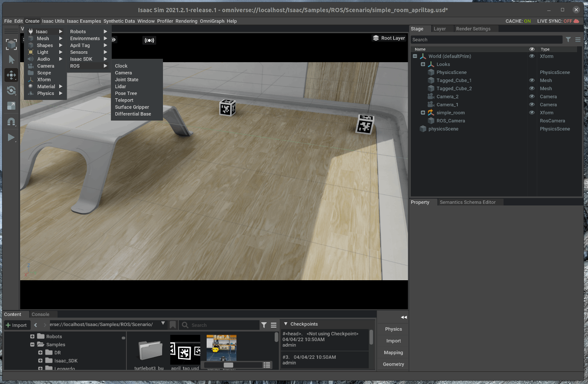Select checkpoint #3 entry
Viewport: 588px width, 384px height.
pyautogui.click(x=325, y=360)
